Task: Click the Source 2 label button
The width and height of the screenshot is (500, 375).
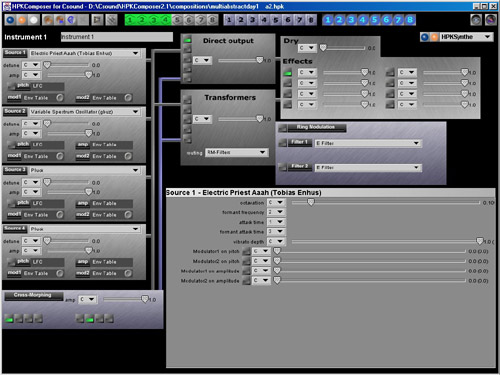Action: [15, 112]
